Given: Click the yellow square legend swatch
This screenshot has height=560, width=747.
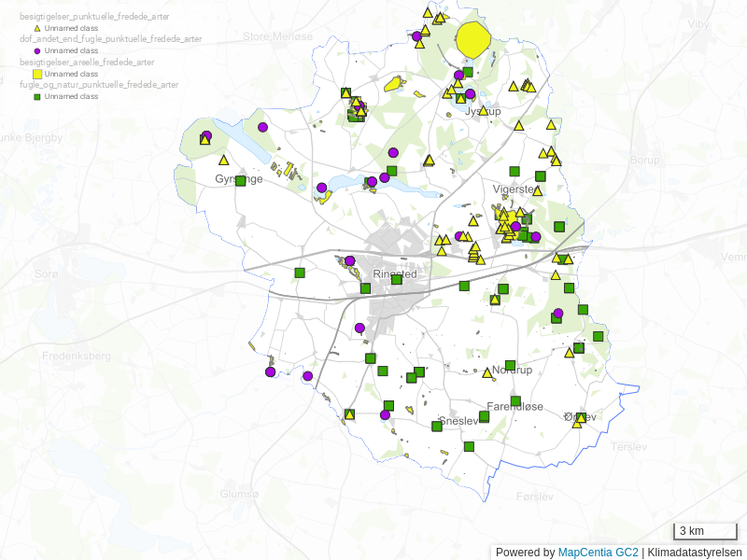Looking at the screenshot, I should pyautogui.click(x=37, y=74).
